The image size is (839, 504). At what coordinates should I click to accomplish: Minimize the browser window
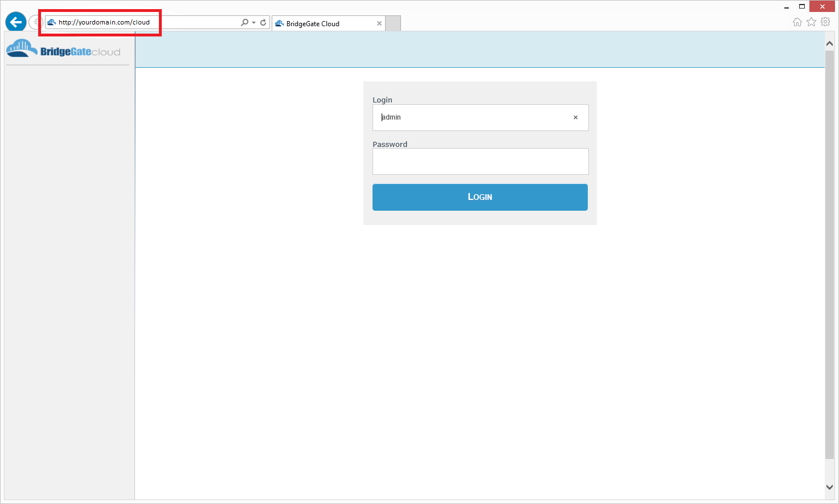(787, 7)
